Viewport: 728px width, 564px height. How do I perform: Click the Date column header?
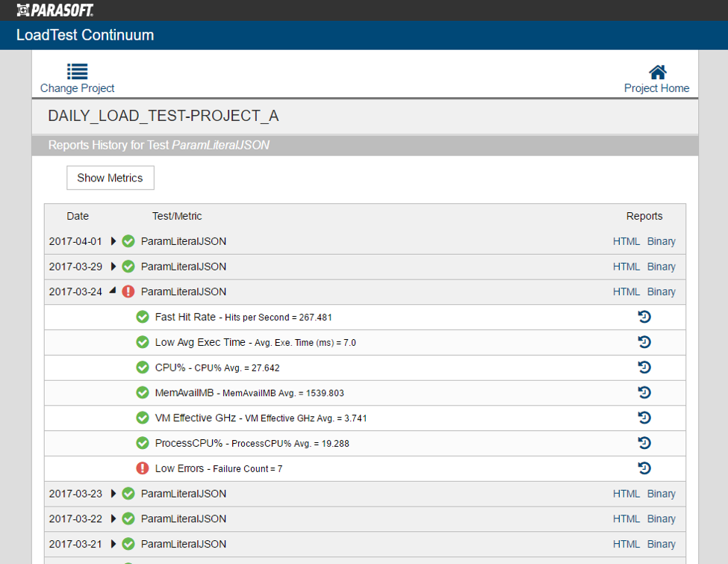[78, 216]
